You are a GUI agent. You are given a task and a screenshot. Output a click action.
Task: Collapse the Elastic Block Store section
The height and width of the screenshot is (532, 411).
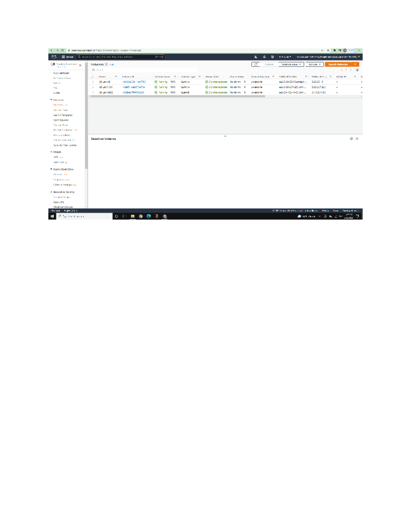[x=51, y=169]
